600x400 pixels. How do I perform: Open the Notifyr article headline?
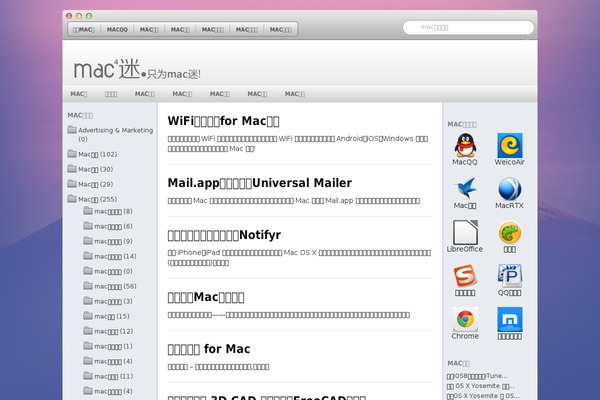[x=224, y=235]
